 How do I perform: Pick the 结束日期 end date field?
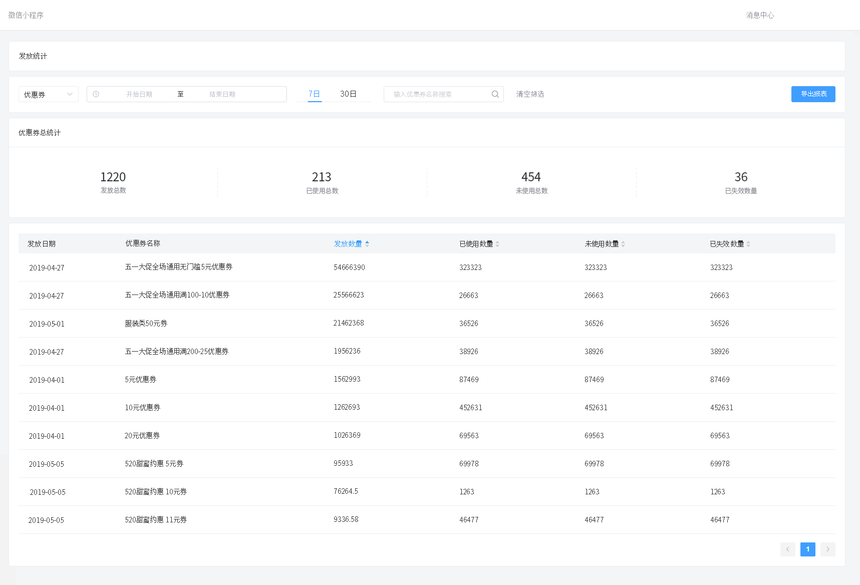coord(222,94)
